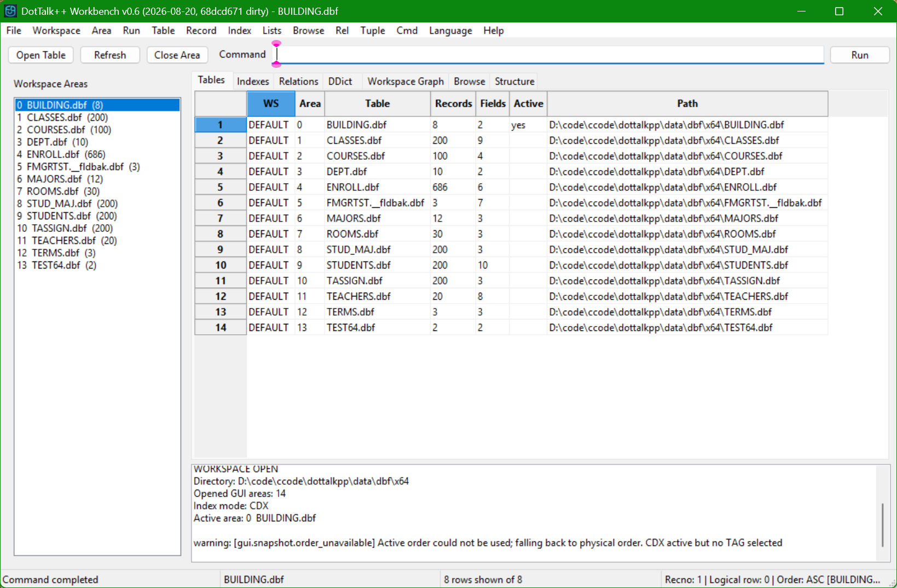Select STUD_MAJ.dbf (200) in Workspace Areas
Screen dimensions: 897x588
click(x=97, y=203)
